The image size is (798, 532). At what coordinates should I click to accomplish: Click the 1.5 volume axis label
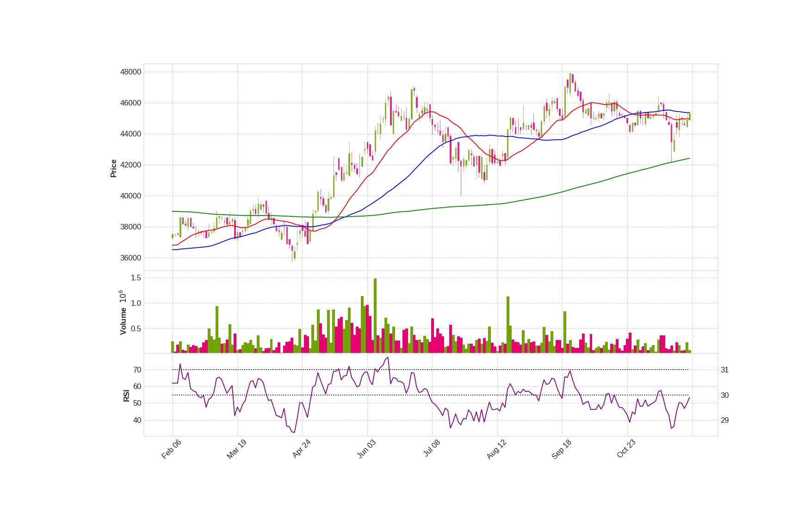136,278
